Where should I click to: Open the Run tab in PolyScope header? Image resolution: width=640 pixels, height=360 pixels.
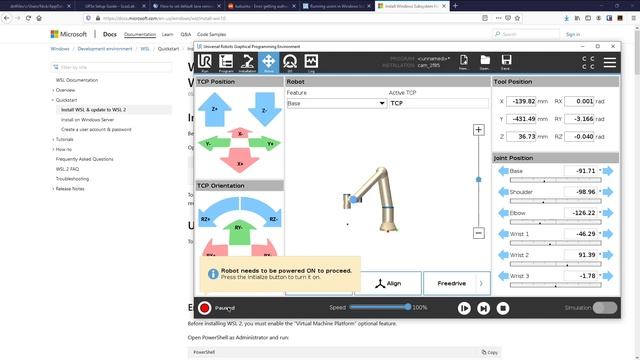204,63
